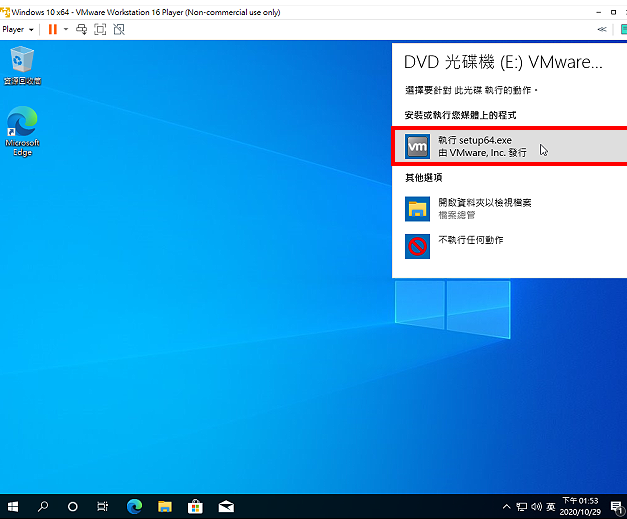Maximize the VMware Player window
The height and width of the screenshot is (519, 627).
(x=613, y=12)
